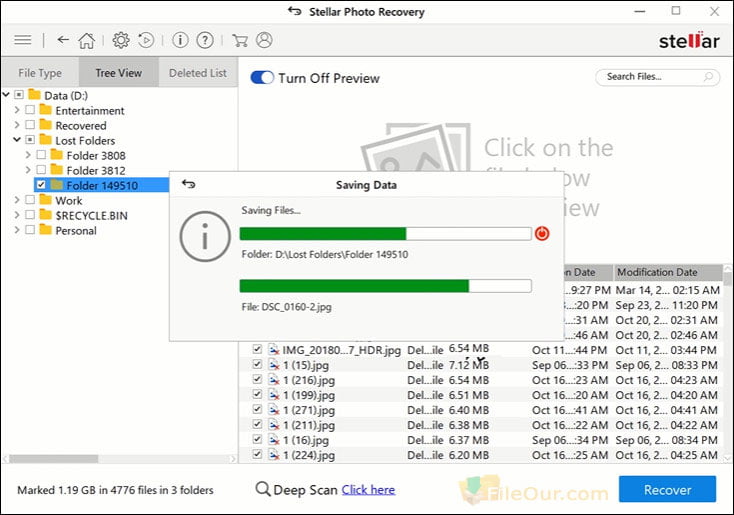Click the 7.12 MB size cell
Screen dimensions: 734x515
[469, 365]
